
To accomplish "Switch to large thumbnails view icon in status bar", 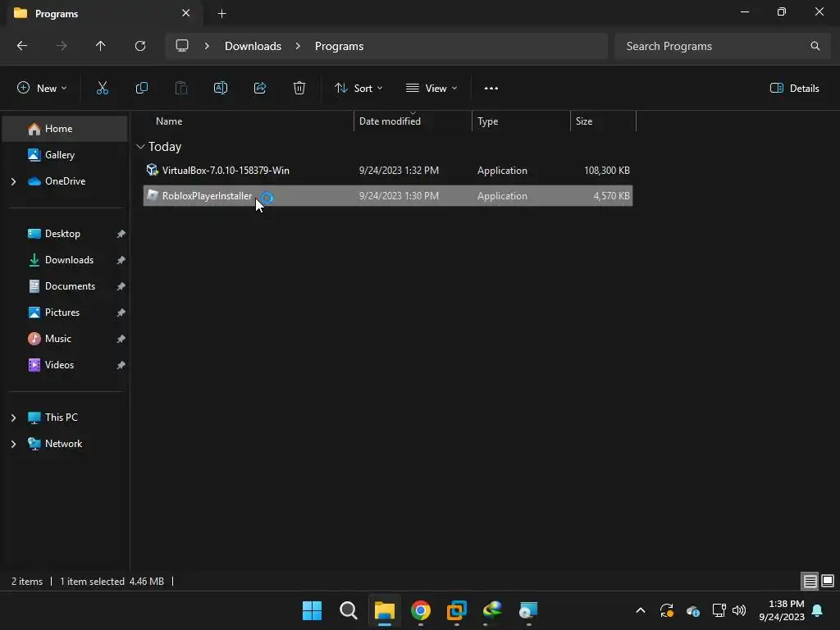I will [828, 581].
